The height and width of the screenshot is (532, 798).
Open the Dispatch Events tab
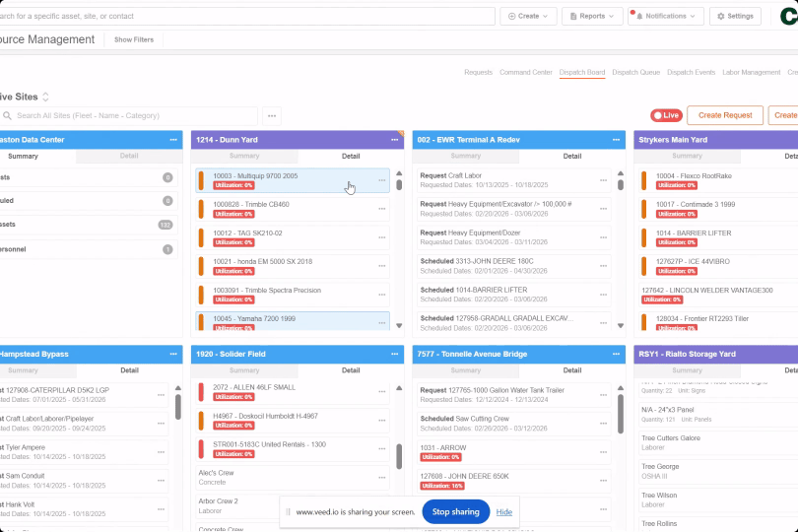pyautogui.click(x=692, y=72)
